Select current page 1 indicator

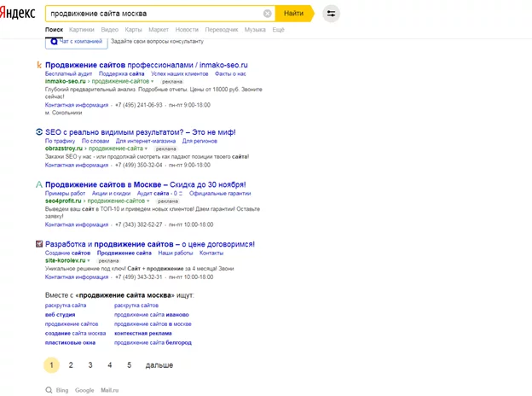click(51, 365)
